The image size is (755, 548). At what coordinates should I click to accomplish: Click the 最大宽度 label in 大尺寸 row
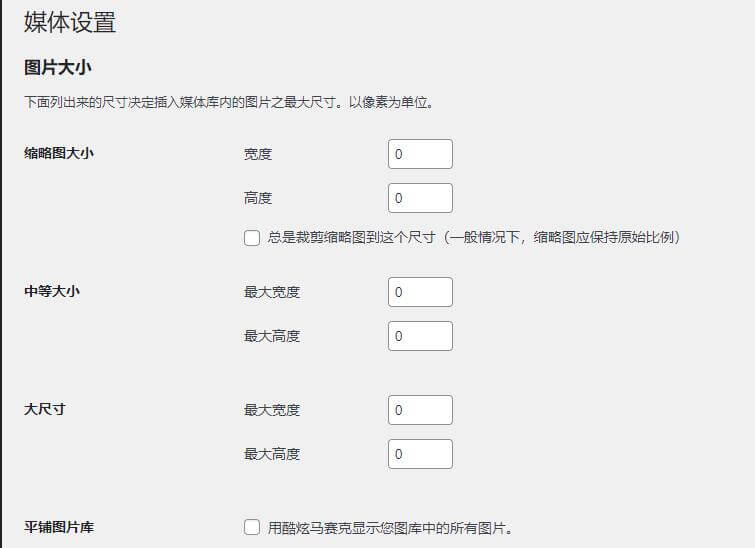(272, 410)
